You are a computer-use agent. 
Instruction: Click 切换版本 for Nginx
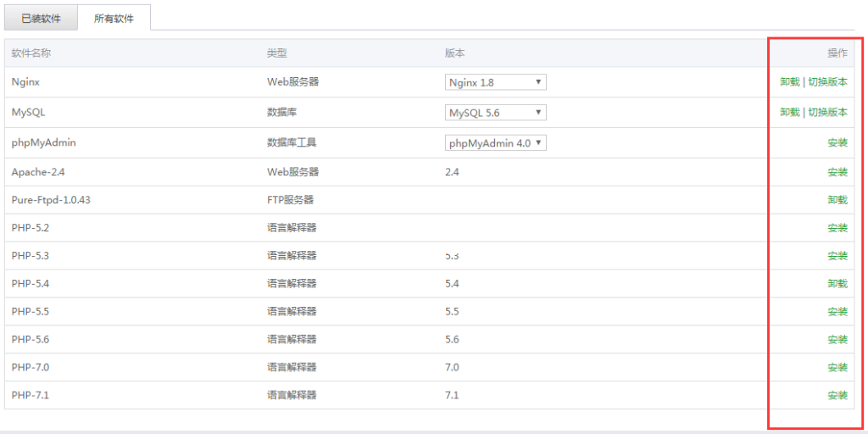pos(827,82)
